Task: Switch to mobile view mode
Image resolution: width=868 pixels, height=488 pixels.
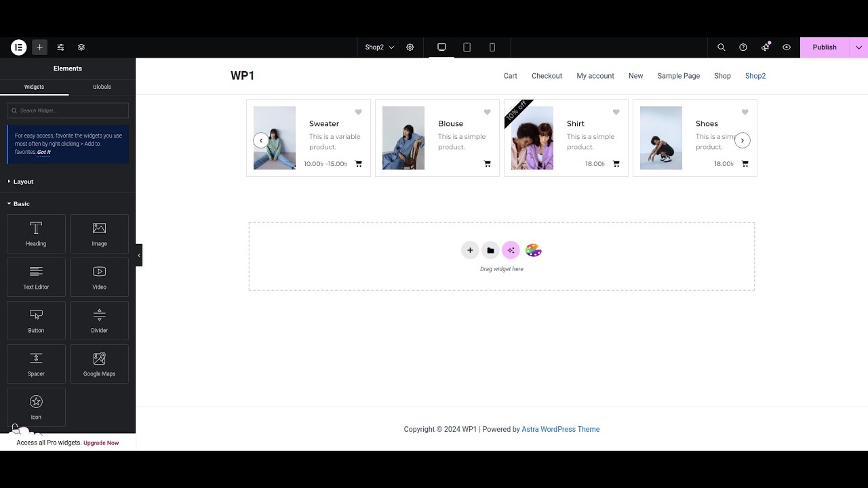Action: (x=492, y=47)
